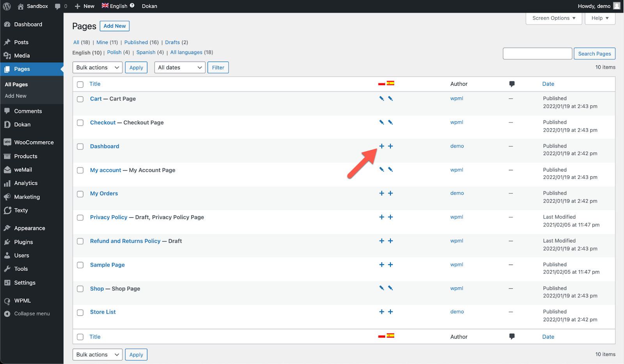Open the New content menu
This screenshot has width=624, height=364.
[84, 6]
